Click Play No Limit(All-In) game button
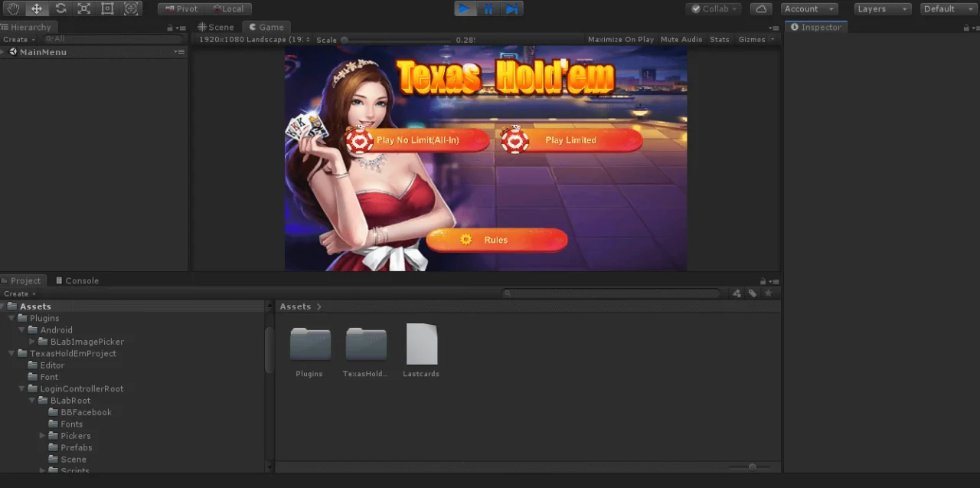 pyautogui.click(x=417, y=140)
